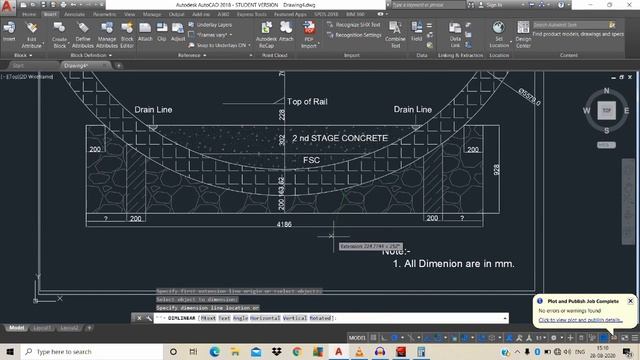Click the Undo arrow in the quick access toolbar

(x=73, y=5)
